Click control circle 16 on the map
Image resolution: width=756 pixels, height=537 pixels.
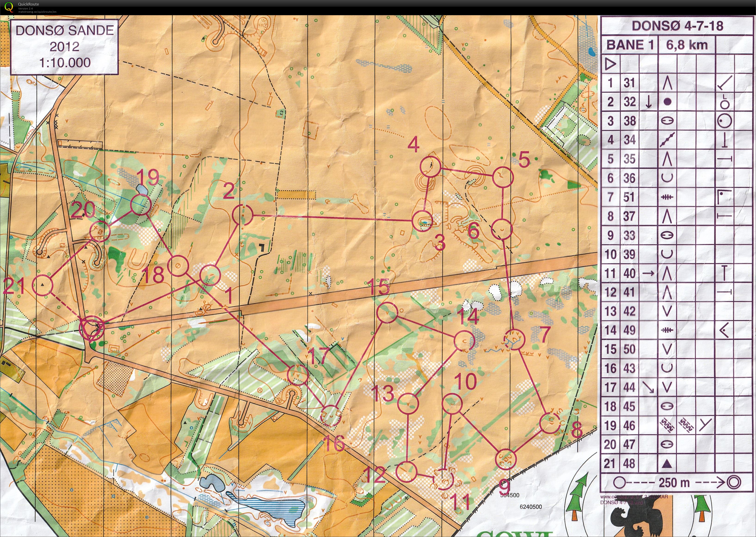click(330, 415)
